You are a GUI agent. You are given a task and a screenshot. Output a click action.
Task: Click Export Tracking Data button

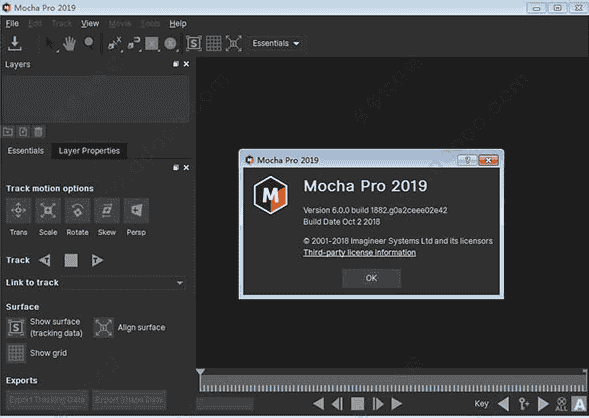pos(47,400)
